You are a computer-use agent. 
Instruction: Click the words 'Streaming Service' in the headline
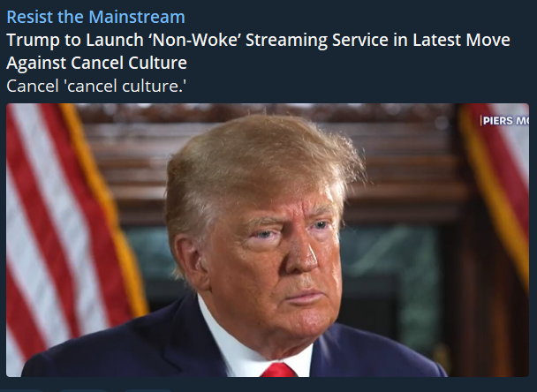pyautogui.click(x=317, y=40)
